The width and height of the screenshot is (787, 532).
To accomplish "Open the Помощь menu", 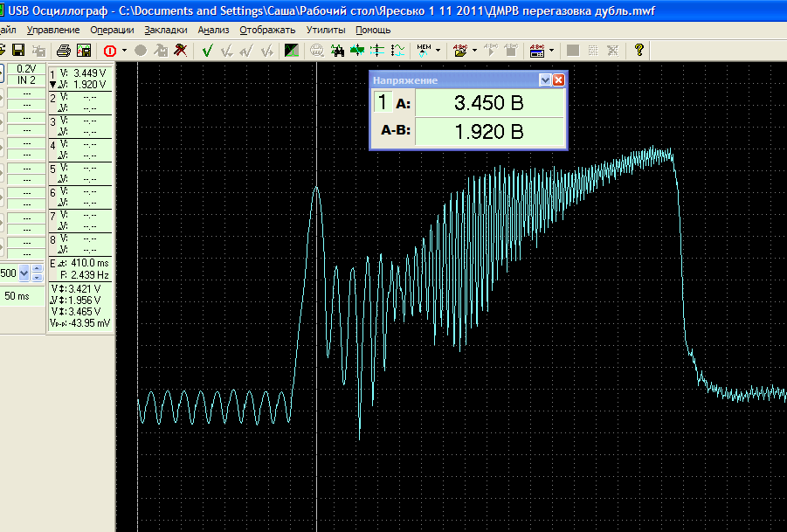I will (x=373, y=30).
